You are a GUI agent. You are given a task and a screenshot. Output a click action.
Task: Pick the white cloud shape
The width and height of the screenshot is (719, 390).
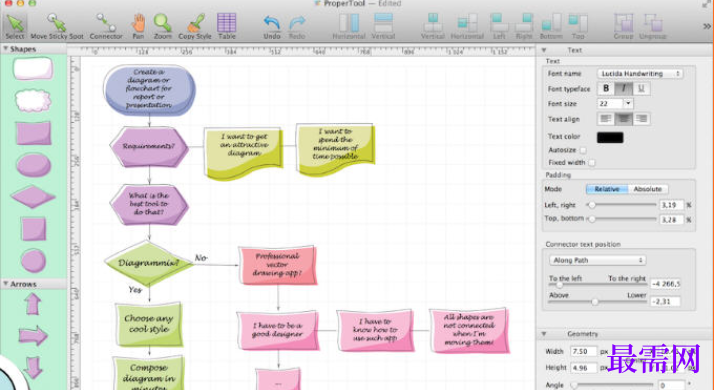pos(33,101)
